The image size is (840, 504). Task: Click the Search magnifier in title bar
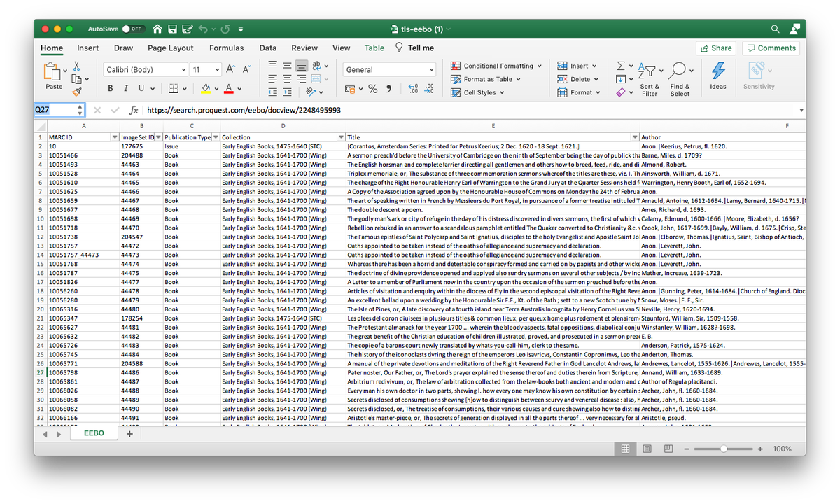coord(775,29)
